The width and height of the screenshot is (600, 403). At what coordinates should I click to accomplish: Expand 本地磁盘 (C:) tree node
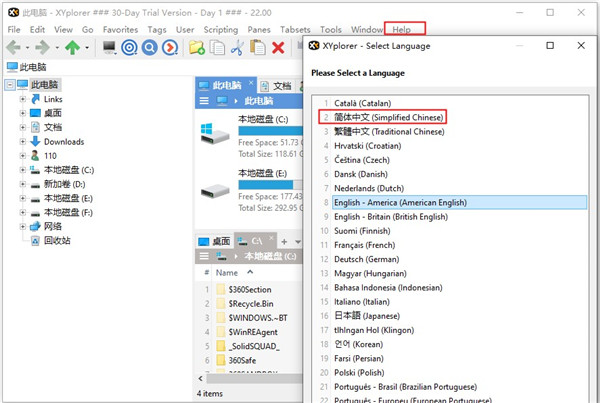point(23,170)
